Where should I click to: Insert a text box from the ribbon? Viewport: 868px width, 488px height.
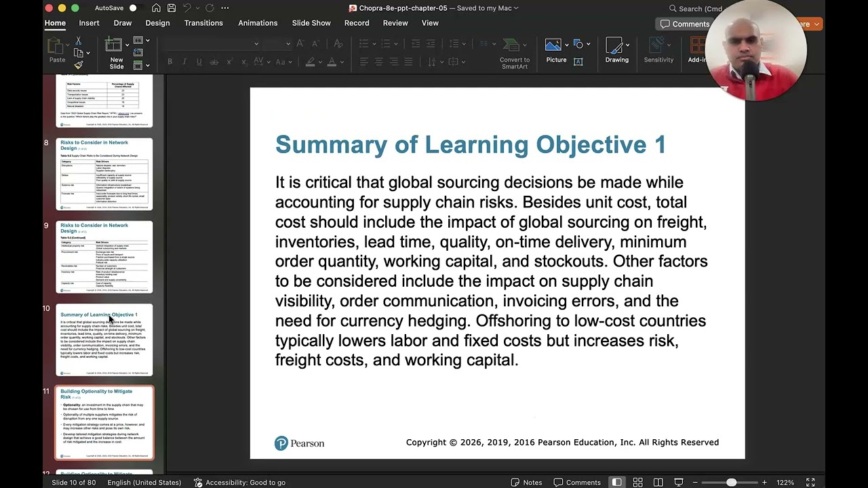578,62
